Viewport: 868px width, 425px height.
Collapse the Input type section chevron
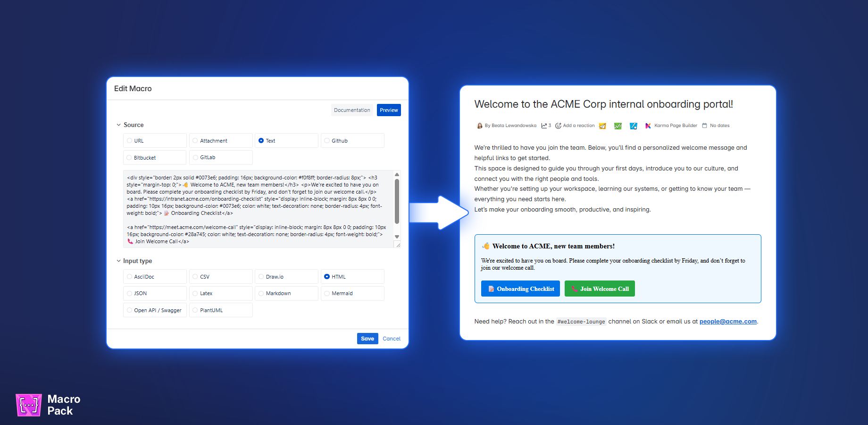click(118, 261)
